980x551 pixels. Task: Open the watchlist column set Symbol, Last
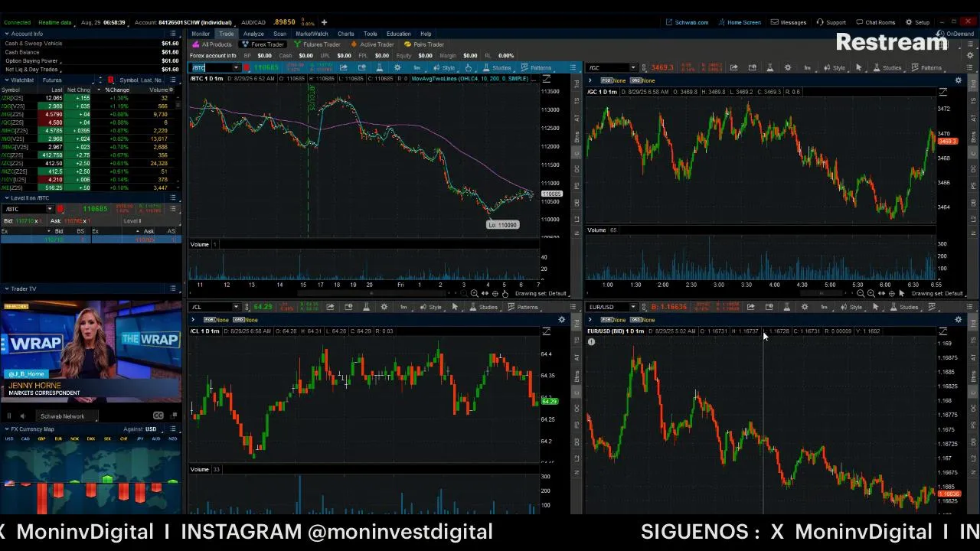click(x=141, y=80)
